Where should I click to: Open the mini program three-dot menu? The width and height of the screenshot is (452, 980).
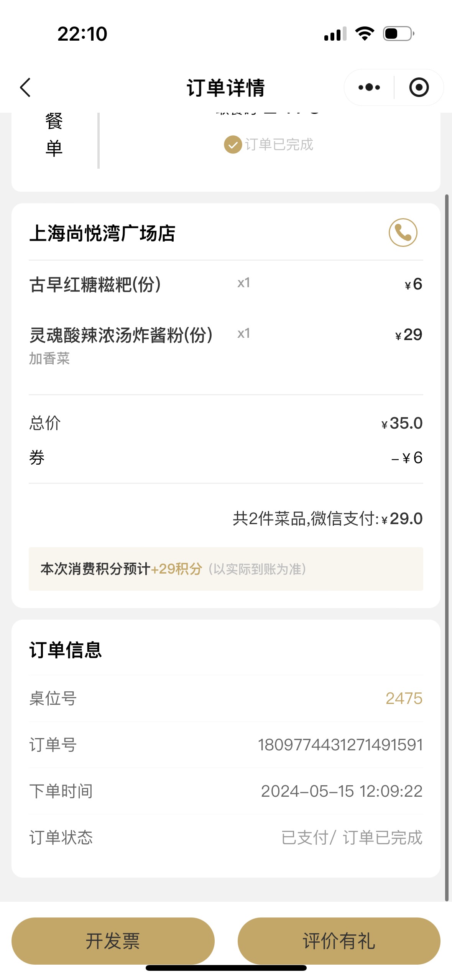tap(369, 87)
